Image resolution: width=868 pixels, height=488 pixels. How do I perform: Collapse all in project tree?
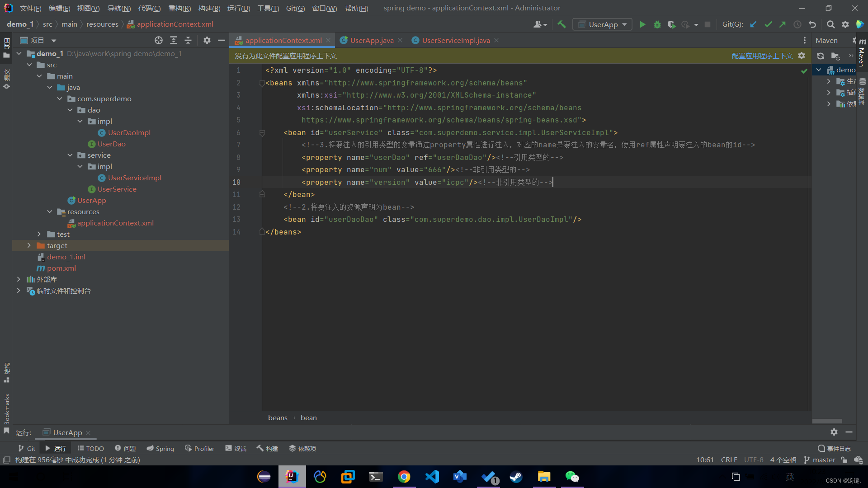(x=188, y=40)
